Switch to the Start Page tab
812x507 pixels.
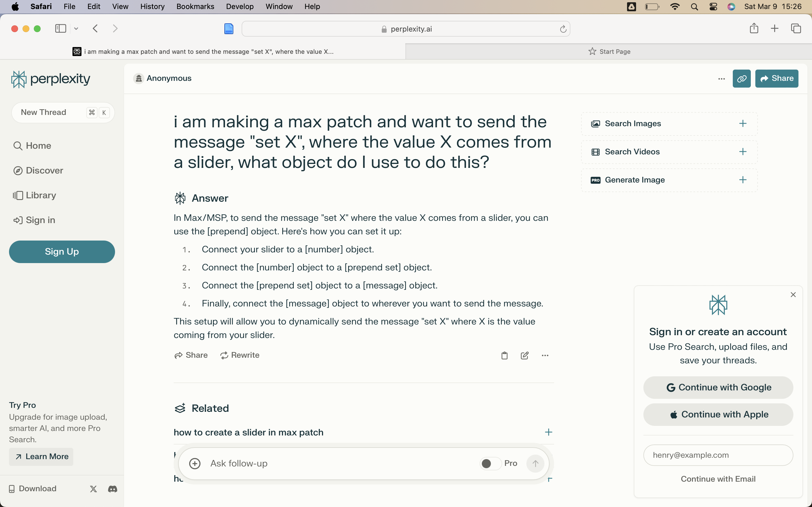(x=609, y=52)
